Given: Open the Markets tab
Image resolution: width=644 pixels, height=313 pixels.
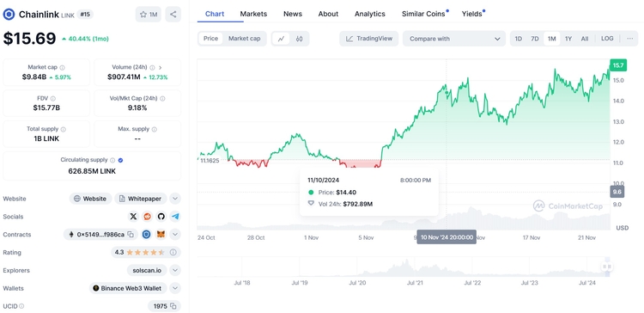Looking at the screenshot, I should pos(253,14).
